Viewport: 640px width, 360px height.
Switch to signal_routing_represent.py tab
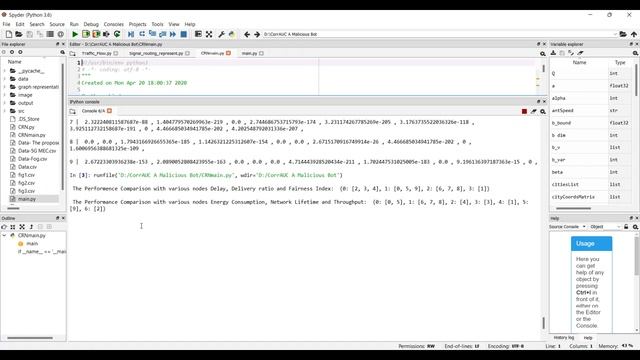pos(156,53)
